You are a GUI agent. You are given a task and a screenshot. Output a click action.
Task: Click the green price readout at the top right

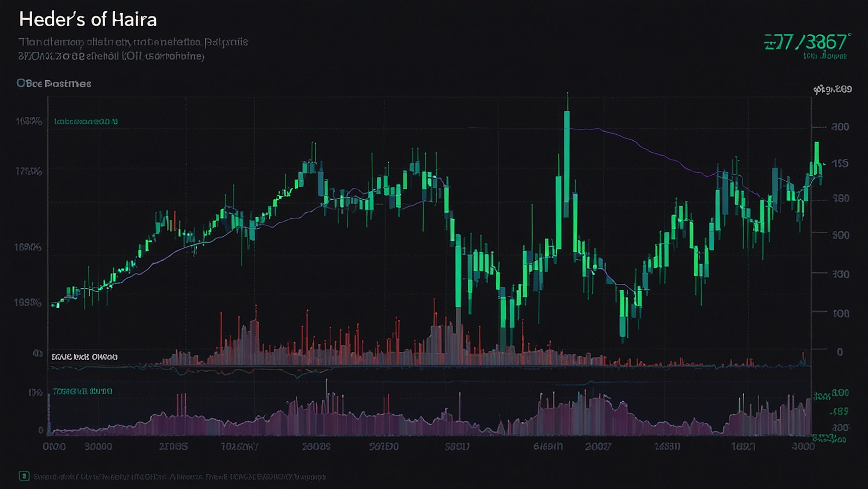(807, 42)
